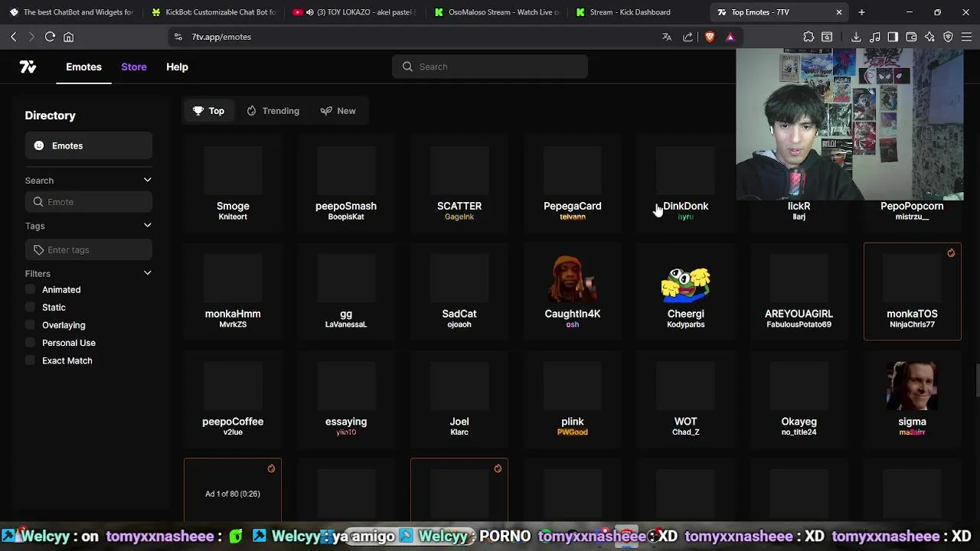Focus the top Search input field
980x551 pixels.
pyautogui.click(x=490, y=67)
